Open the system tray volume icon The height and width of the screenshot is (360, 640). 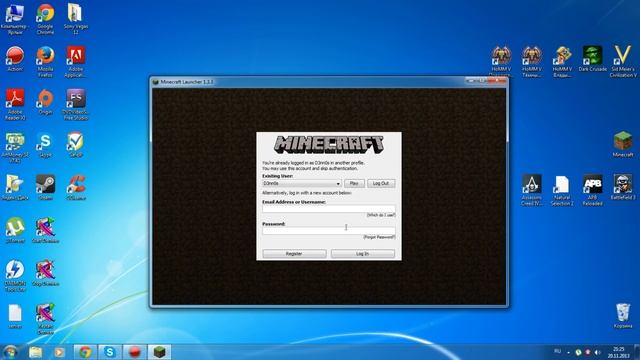tap(597, 352)
